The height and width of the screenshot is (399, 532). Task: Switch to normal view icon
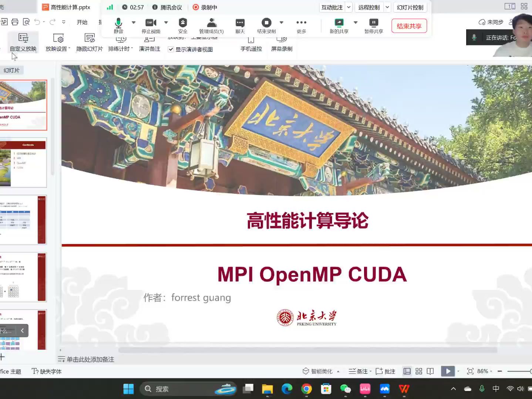point(407,371)
